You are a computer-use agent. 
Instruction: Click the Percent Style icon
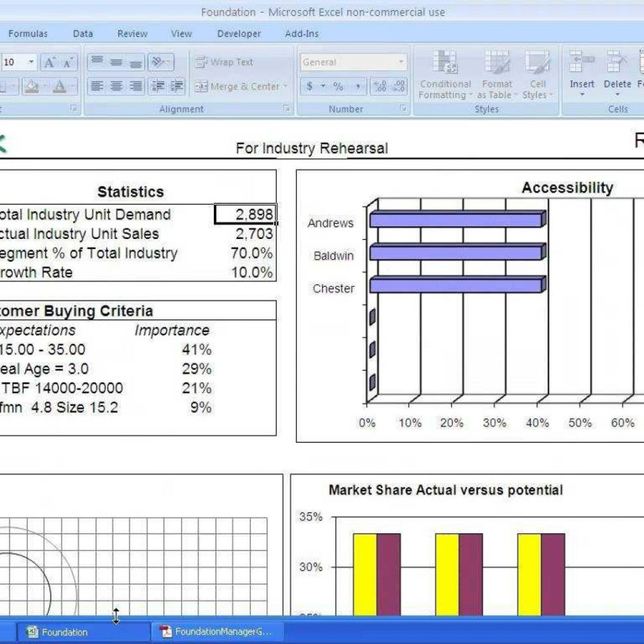point(337,86)
